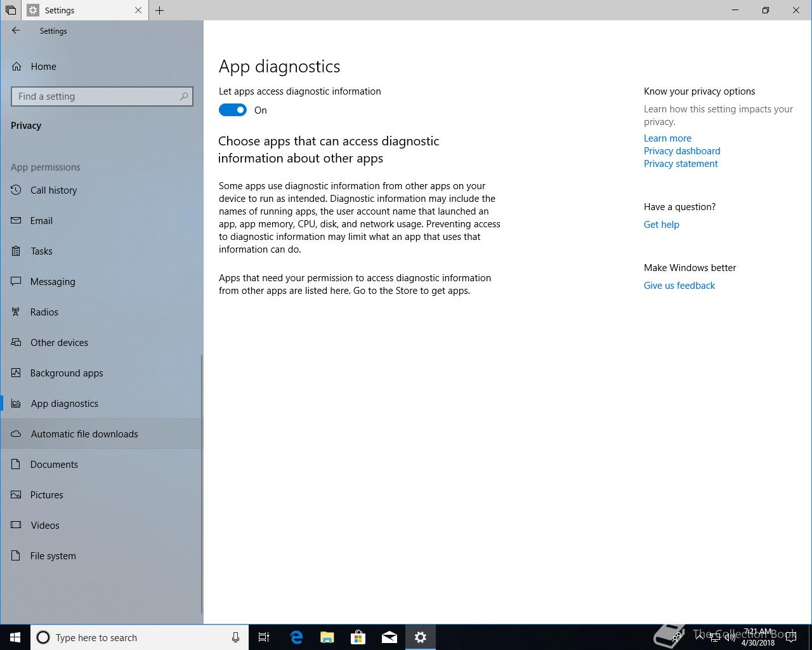Open File Explorer from taskbar
This screenshot has height=650, width=812.
327,637
